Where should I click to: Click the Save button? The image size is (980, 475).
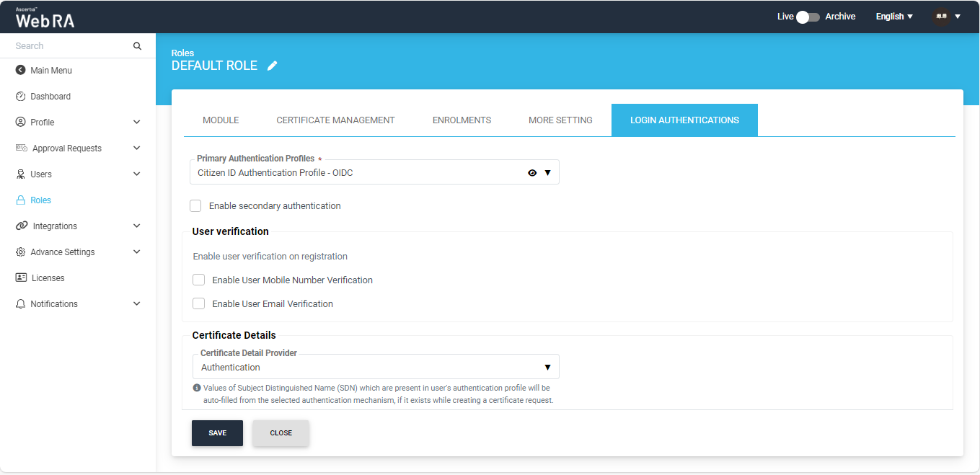click(217, 433)
